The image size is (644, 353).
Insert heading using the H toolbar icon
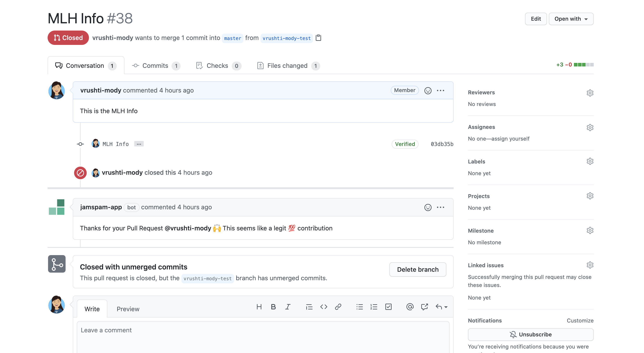(259, 307)
